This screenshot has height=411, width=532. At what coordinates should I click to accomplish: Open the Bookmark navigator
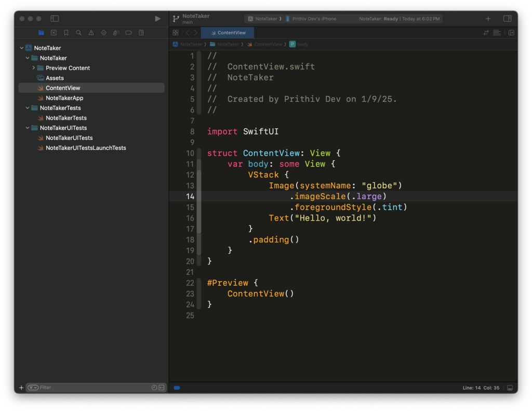[66, 32]
